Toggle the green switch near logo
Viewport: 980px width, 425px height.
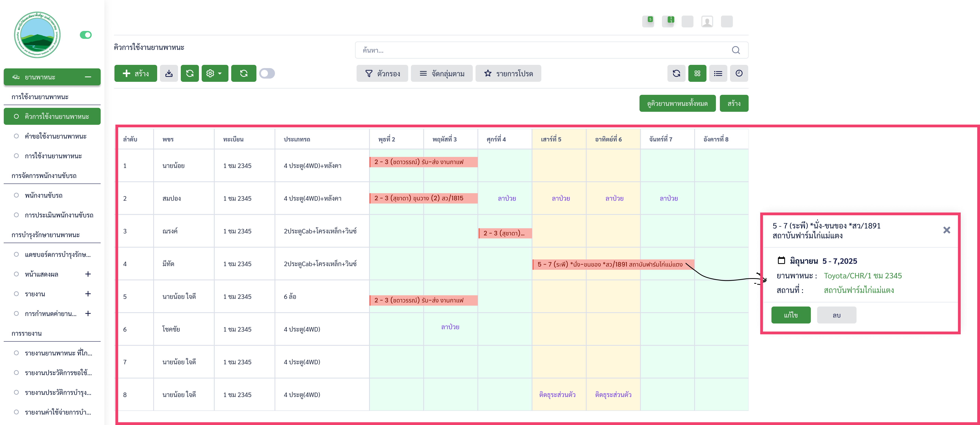(x=86, y=35)
